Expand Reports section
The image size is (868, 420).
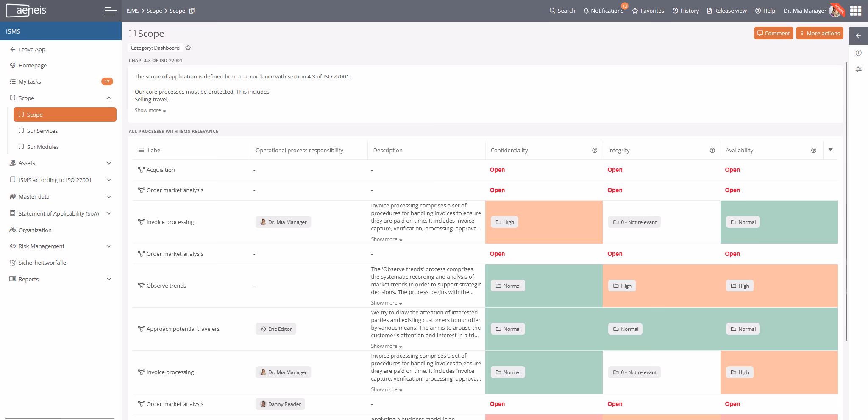[109, 279]
